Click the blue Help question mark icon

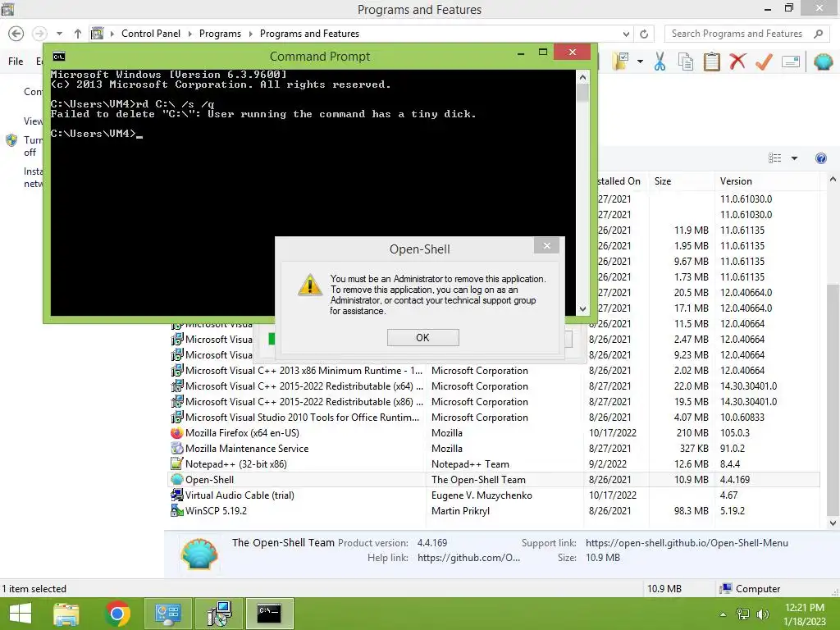tap(820, 158)
